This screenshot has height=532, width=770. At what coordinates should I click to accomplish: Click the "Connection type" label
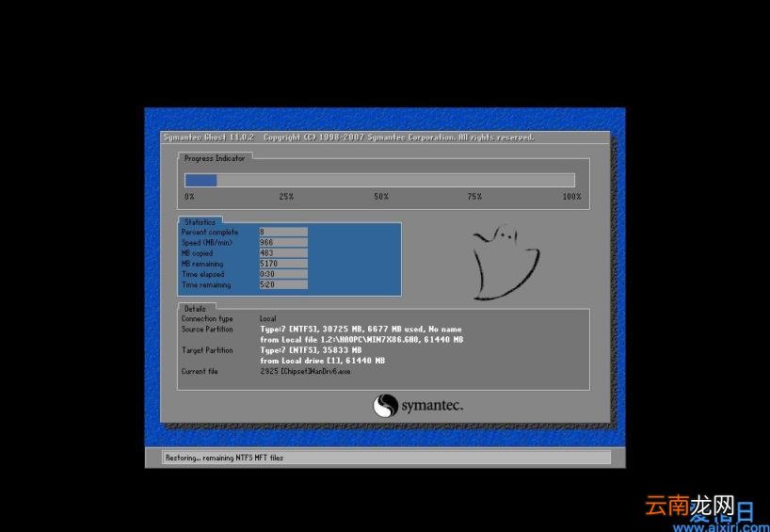pos(207,319)
